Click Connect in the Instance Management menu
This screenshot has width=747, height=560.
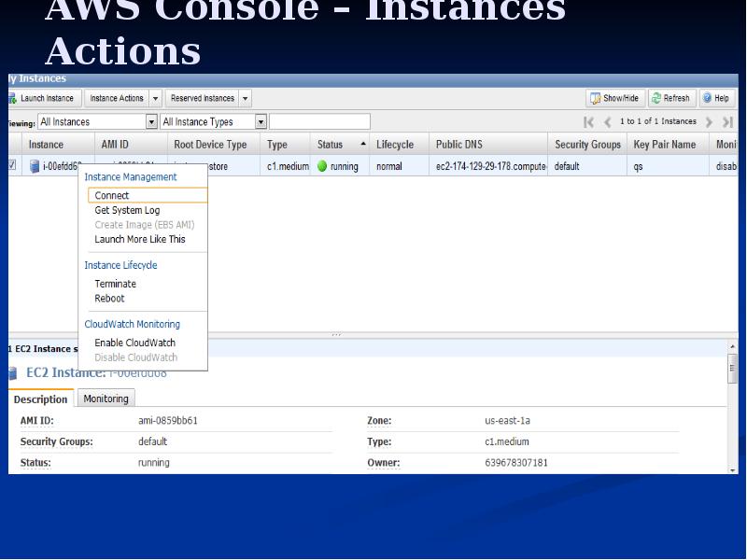(111, 195)
